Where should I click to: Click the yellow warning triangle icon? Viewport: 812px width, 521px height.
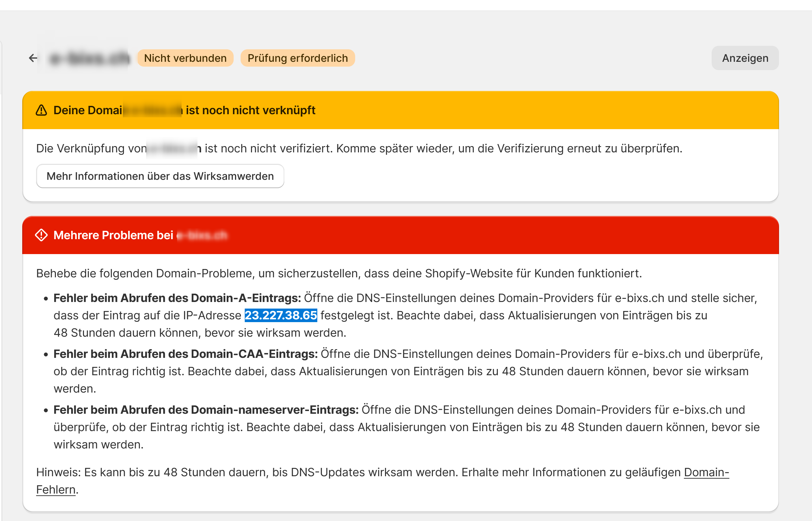click(x=41, y=110)
